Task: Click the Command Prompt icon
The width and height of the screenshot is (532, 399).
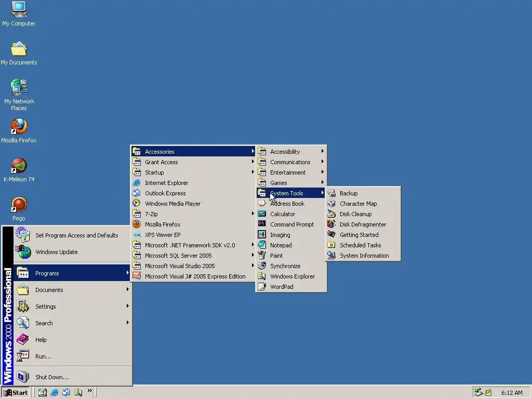Action: point(262,224)
